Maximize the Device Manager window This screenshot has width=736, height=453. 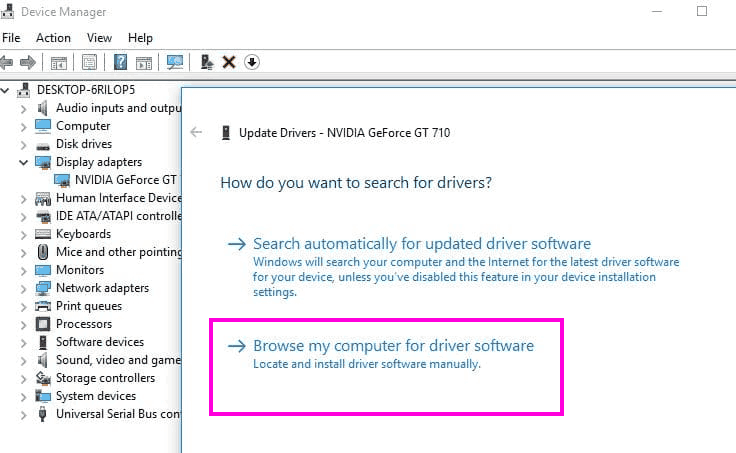click(702, 11)
